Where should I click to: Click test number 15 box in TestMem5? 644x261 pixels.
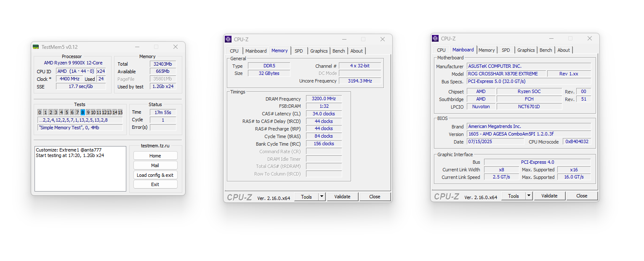(x=120, y=112)
